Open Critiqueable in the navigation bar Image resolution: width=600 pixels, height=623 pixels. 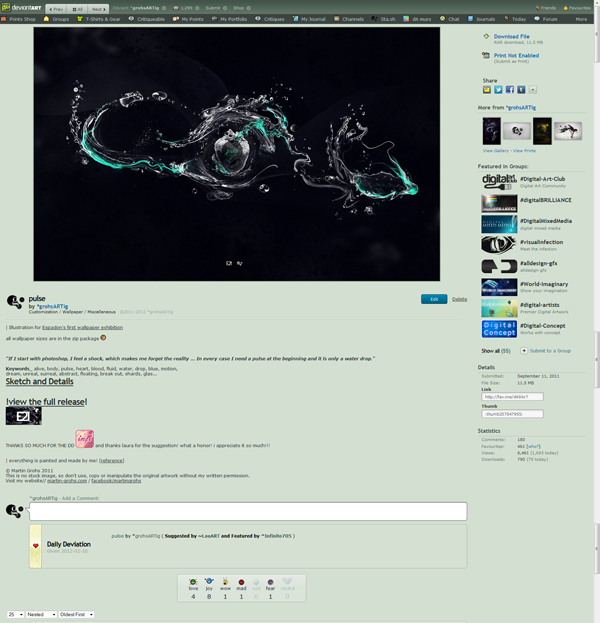pyautogui.click(x=147, y=19)
